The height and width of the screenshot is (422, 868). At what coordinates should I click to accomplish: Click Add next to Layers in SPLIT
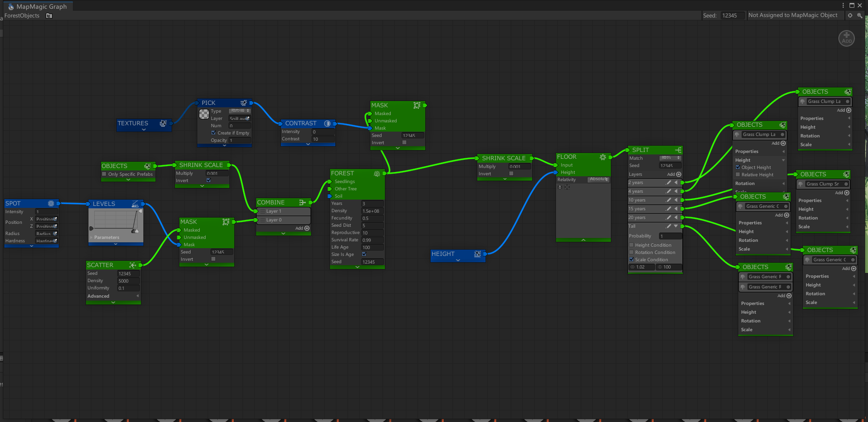point(674,174)
